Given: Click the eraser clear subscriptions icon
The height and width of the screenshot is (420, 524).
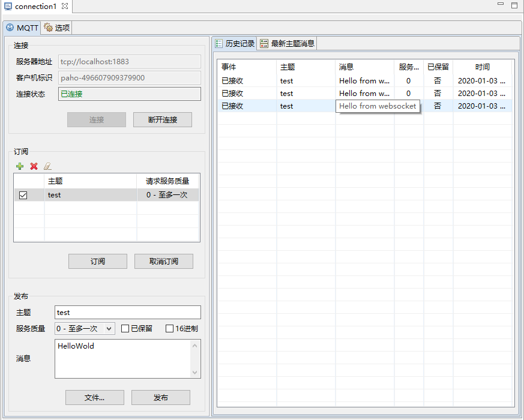Looking at the screenshot, I should pos(48,166).
